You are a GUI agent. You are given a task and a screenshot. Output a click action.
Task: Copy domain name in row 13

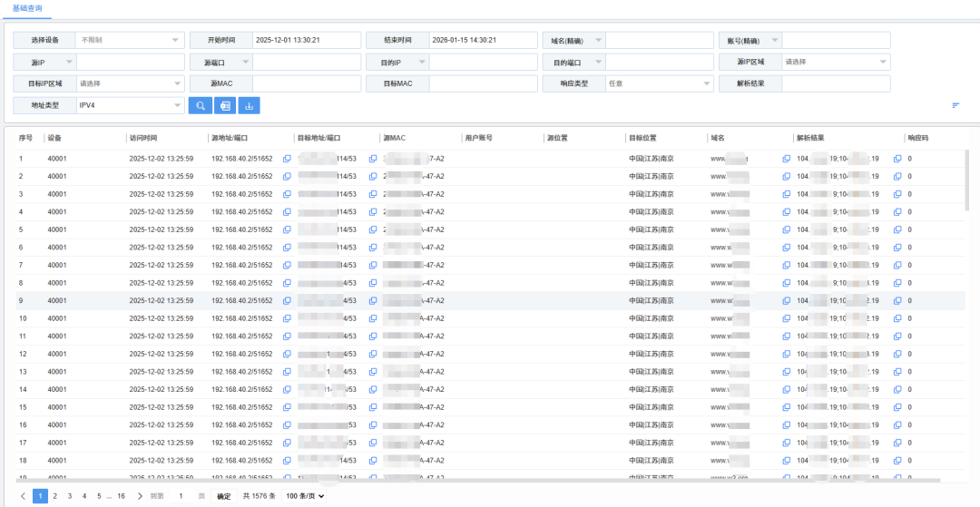tap(786, 372)
